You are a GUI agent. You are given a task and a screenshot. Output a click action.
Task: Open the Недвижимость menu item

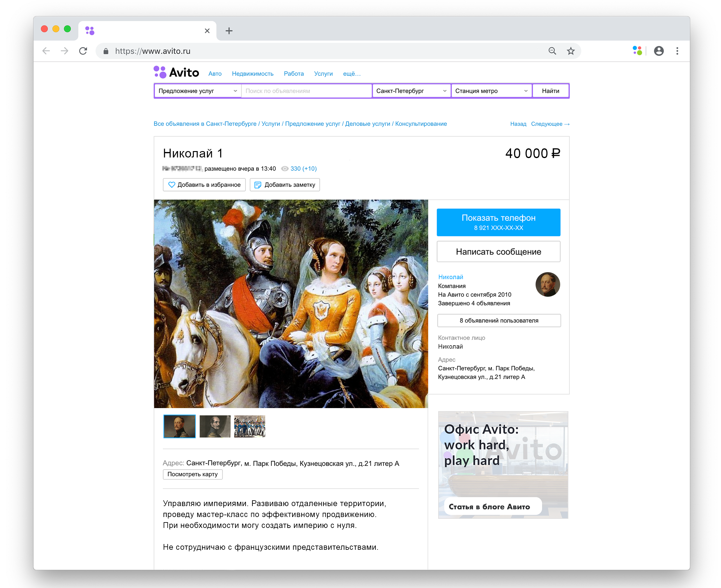pyautogui.click(x=252, y=73)
